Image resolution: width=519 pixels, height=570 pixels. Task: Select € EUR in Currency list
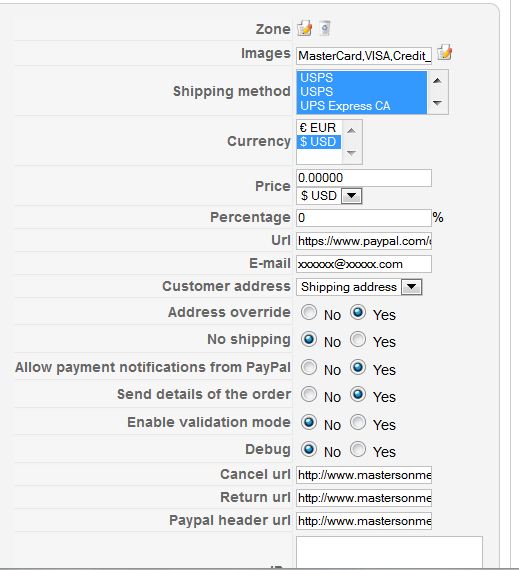319,128
